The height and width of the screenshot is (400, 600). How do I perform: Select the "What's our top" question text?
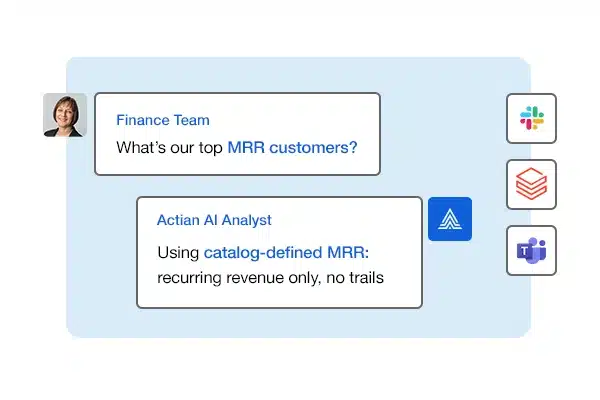click(169, 148)
